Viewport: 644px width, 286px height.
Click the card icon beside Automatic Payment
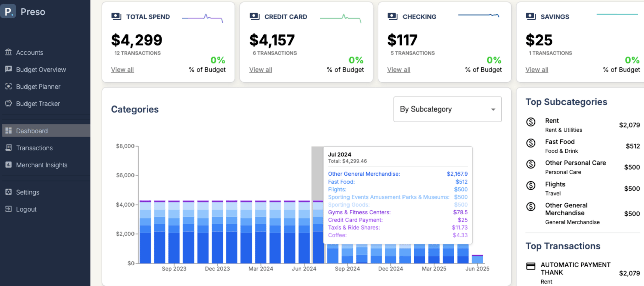pyautogui.click(x=531, y=266)
